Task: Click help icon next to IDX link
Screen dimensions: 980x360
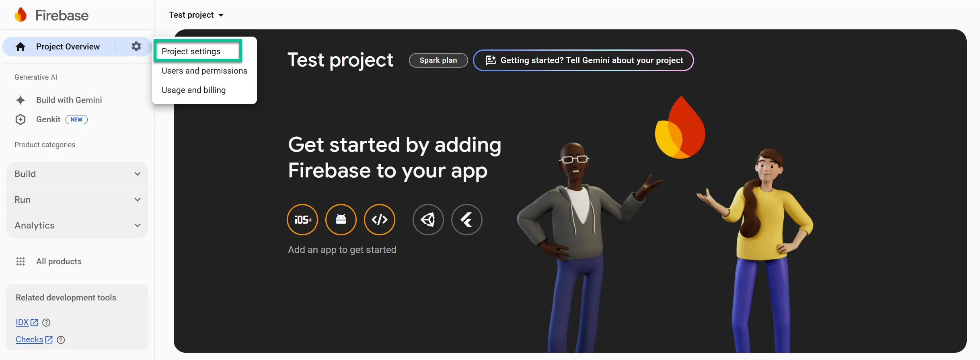Action: click(x=46, y=323)
